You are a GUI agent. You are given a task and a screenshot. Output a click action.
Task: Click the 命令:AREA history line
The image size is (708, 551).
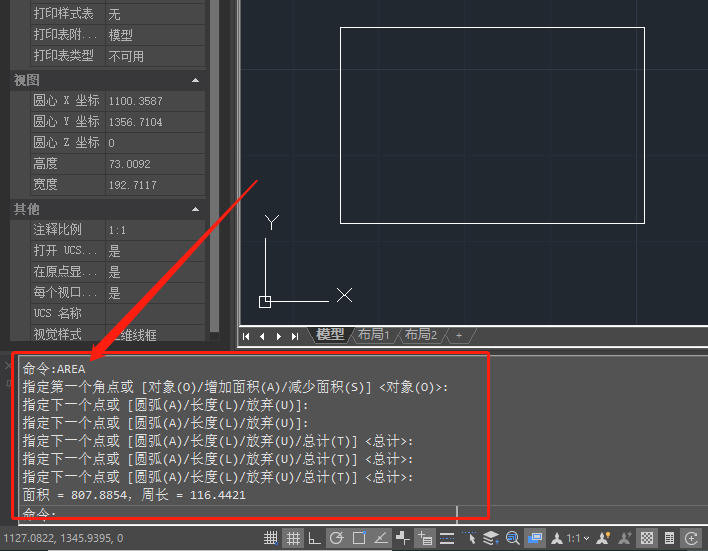pyautogui.click(x=54, y=369)
